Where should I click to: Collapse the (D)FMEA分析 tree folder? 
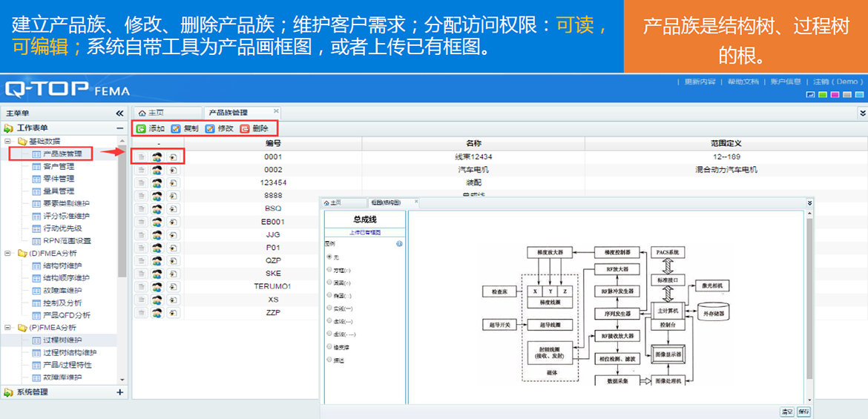pos(8,253)
